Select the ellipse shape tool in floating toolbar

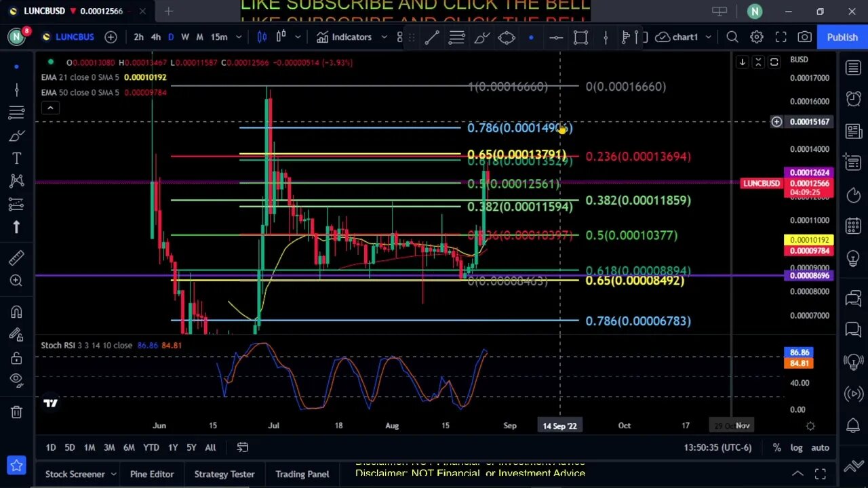(x=507, y=38)
